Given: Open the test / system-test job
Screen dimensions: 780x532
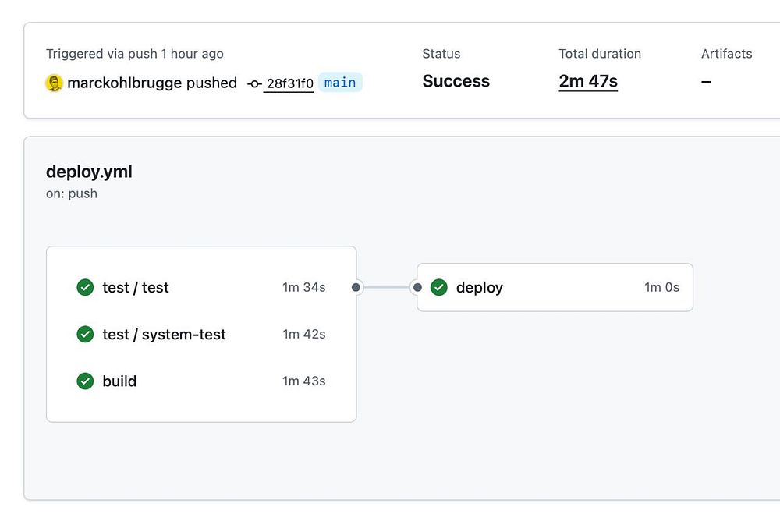Looking at the screenshot, I should 164,335.
